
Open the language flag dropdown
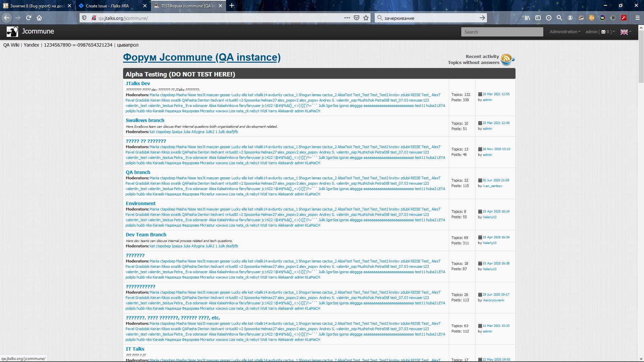[x=626, y=32]
